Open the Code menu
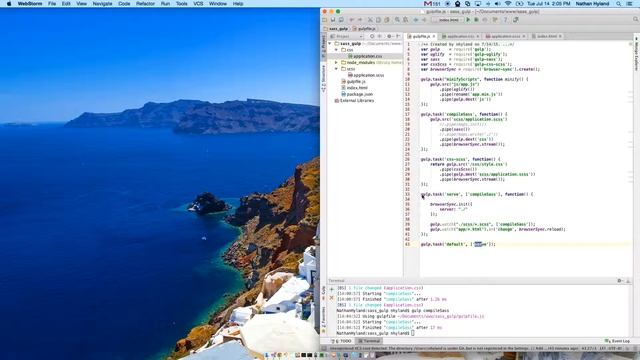Screen dimensions: 640x360 (x=124, y=4)
